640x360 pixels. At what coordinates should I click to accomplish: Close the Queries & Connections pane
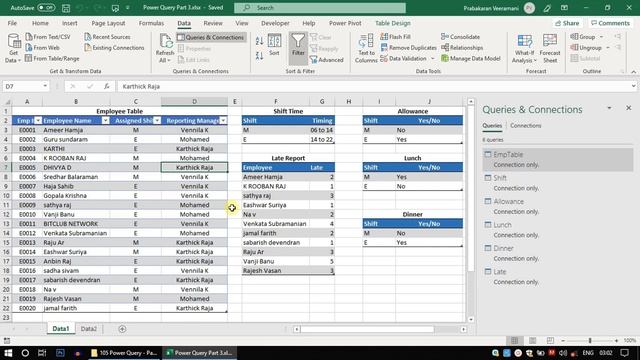coord(629,108)
